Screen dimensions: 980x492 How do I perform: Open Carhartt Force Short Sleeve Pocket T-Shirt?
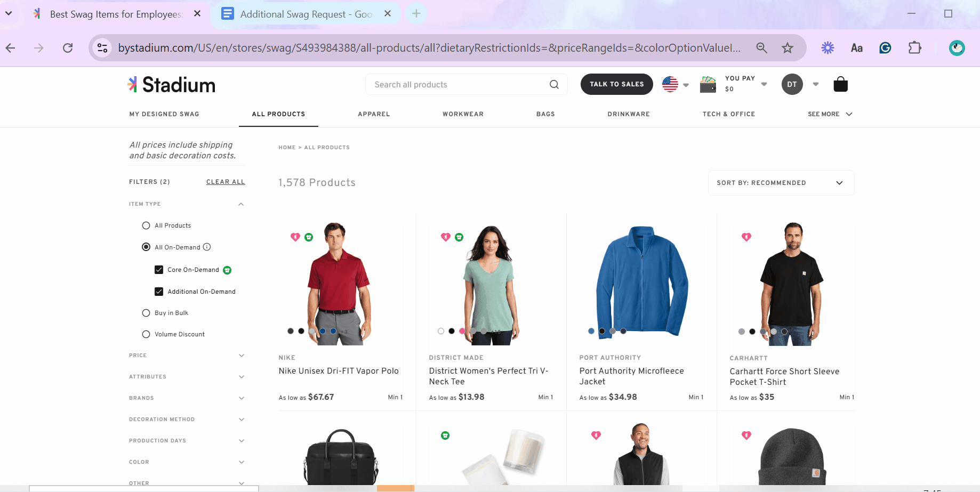[784, 377]
